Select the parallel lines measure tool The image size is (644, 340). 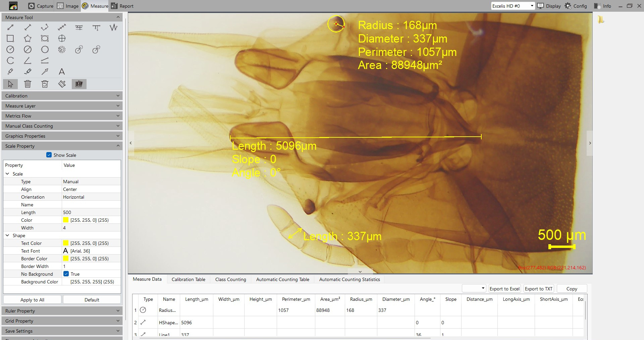[79, 27]
